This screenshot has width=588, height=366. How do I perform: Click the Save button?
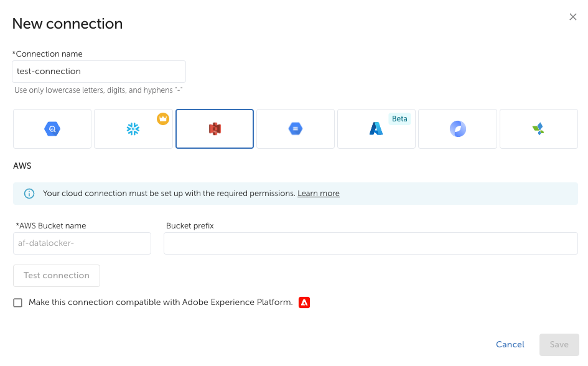(x=559, y=345)
